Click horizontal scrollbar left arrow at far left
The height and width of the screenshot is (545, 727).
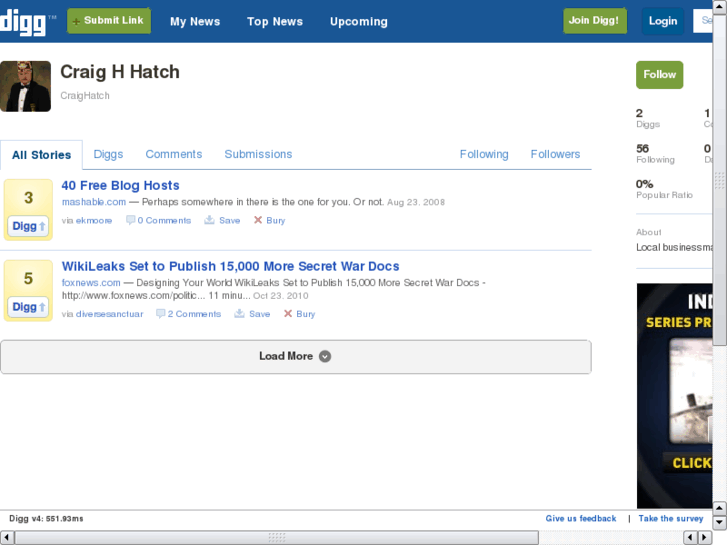[6, 537]
